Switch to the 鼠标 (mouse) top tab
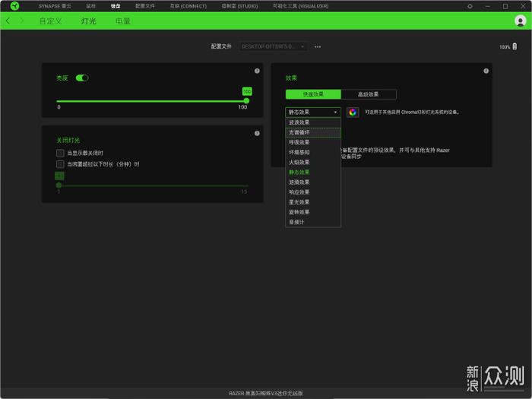This screenshot has width=532, height=399. coord(90,6)
